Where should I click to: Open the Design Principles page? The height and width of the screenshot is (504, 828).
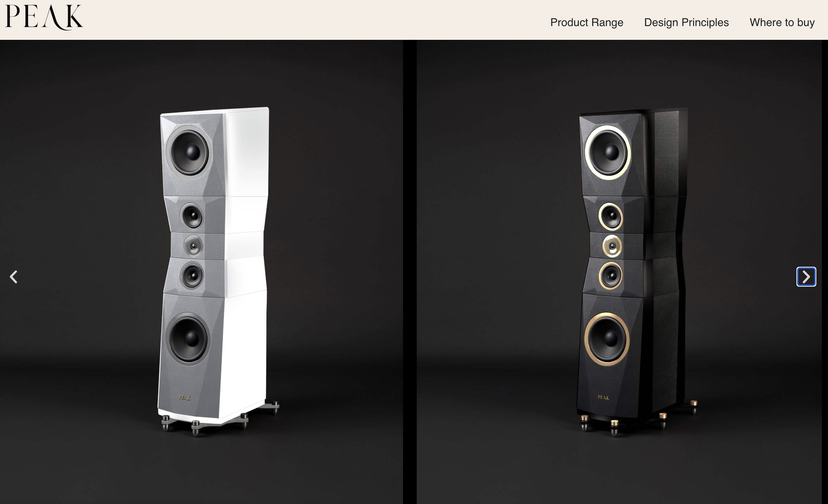[686, 22]
